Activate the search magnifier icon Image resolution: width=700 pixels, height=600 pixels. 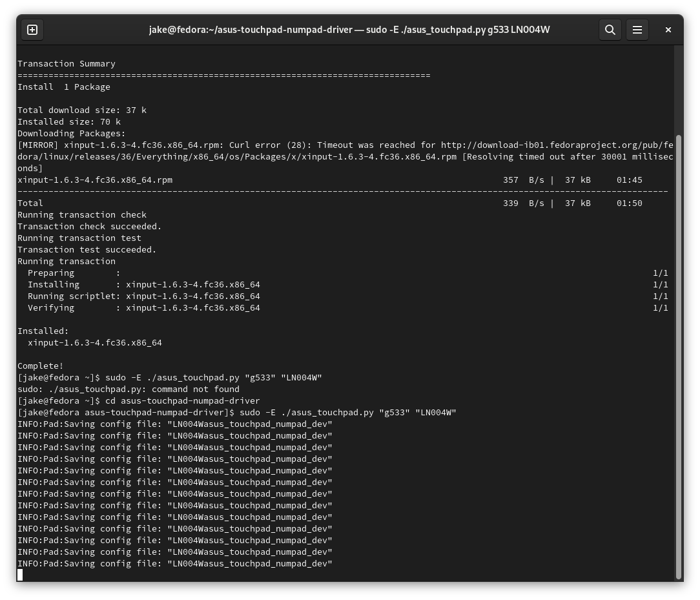point(610,30)
